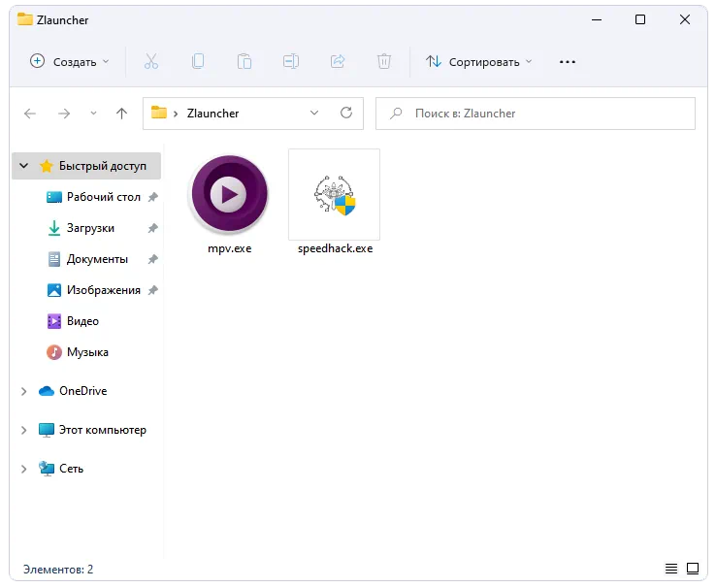Viewport: 716px width, 588px height.
Task: Click the Rename toolbar icon
Action: click(291, 61)
